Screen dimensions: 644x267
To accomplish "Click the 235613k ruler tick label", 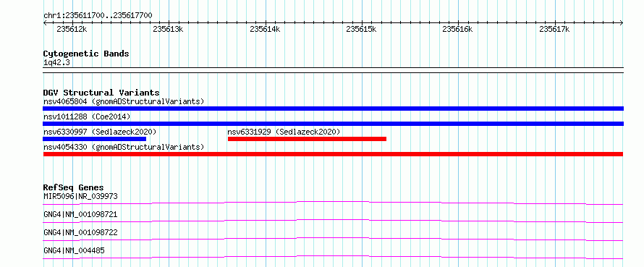I will [x=168, y=29].
